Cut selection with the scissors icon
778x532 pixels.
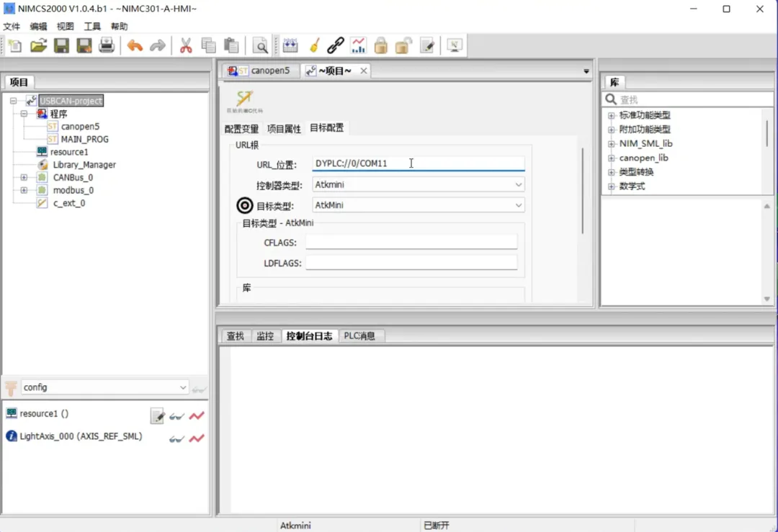tap(186, 45)
